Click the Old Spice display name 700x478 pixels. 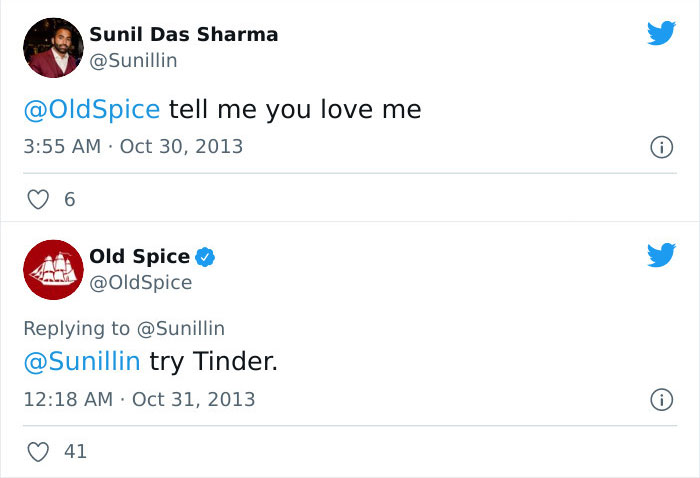click(139, 257)
